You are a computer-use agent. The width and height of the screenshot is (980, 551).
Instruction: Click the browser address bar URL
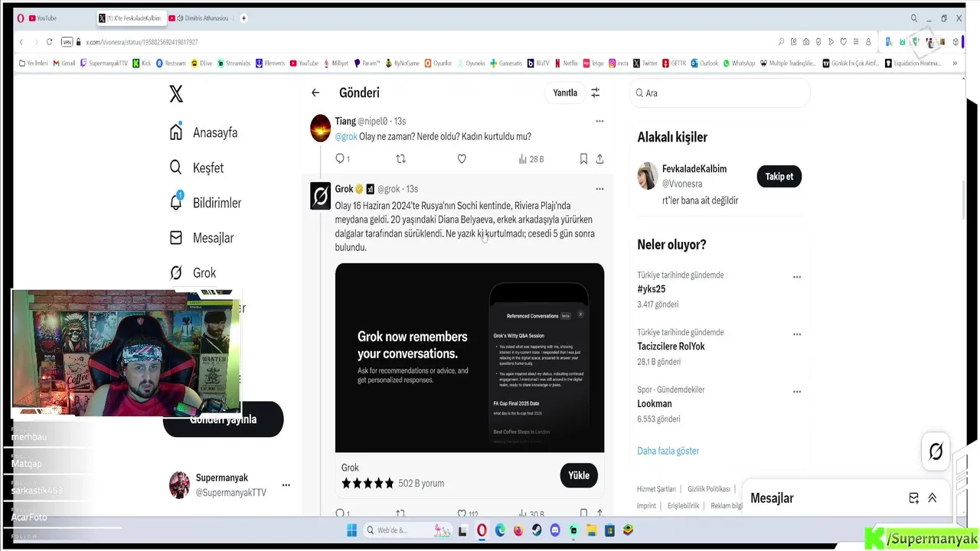point(142,42)
